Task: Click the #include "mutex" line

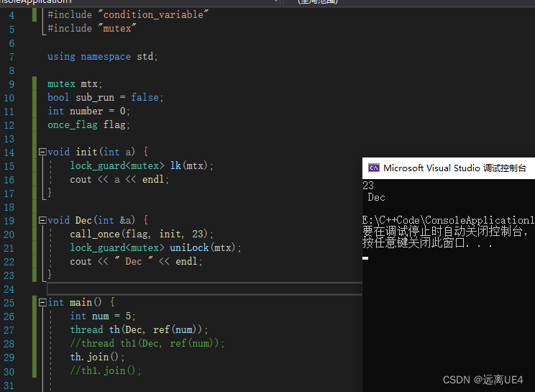Action: click(x=92, y=28)
